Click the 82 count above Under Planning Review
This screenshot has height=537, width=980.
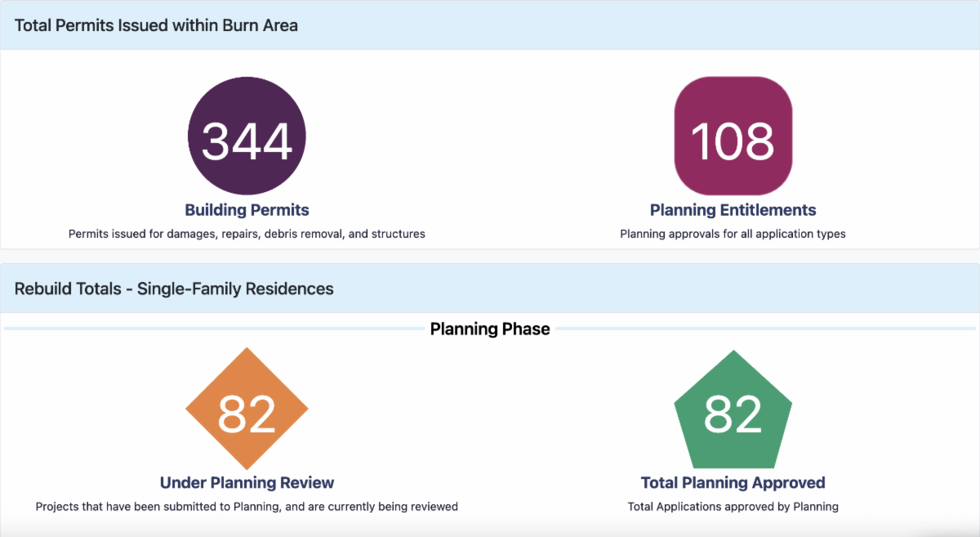(247, 414)
